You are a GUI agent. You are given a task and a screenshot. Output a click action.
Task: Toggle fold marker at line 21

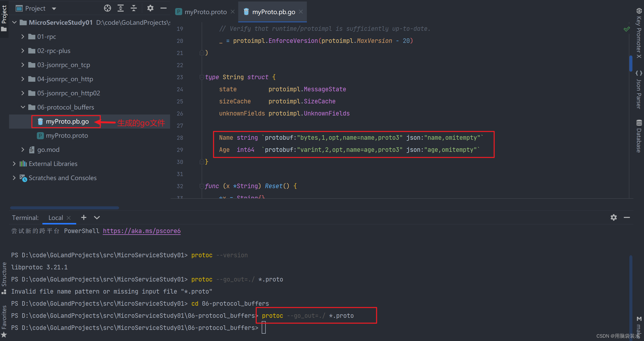pos(202,53)
